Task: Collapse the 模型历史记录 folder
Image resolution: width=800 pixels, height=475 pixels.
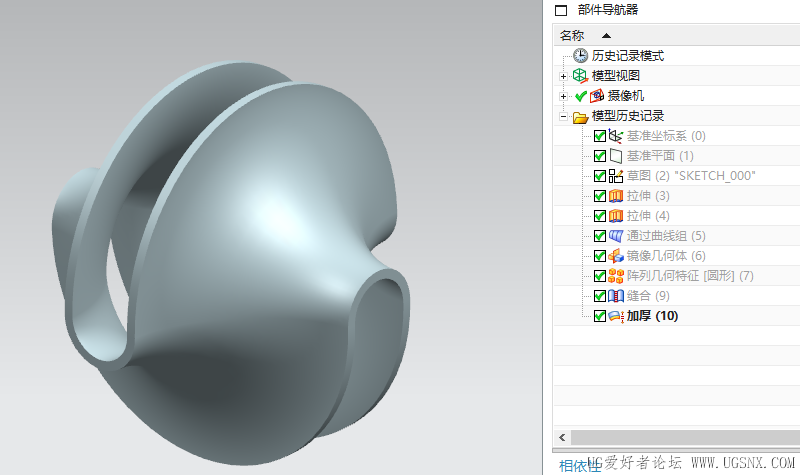Action: 564,116
